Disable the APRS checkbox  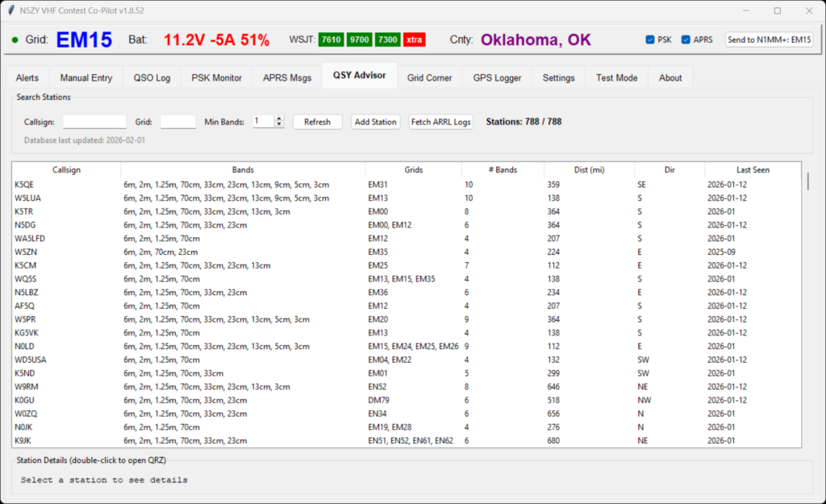tap(686, 40)
